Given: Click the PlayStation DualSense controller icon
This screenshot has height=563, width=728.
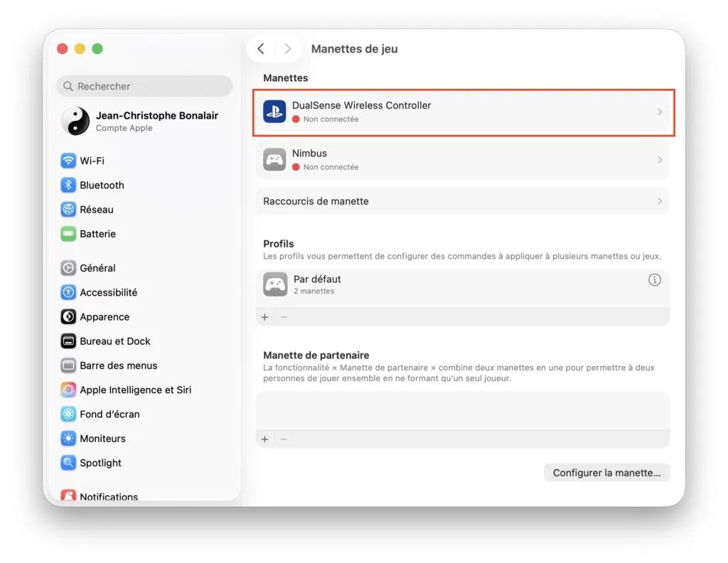Looking at the screenshot, I should pos(274,112).
